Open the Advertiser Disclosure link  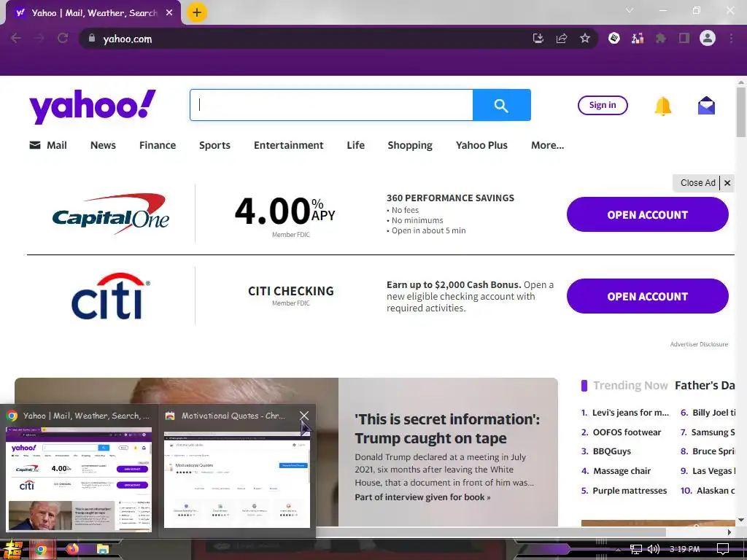point(699,344)
